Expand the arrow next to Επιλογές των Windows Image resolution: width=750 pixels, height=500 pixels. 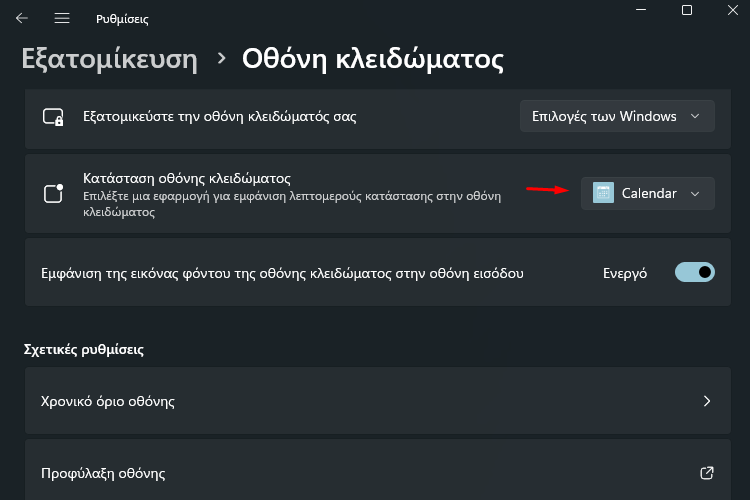coord(695,116)
